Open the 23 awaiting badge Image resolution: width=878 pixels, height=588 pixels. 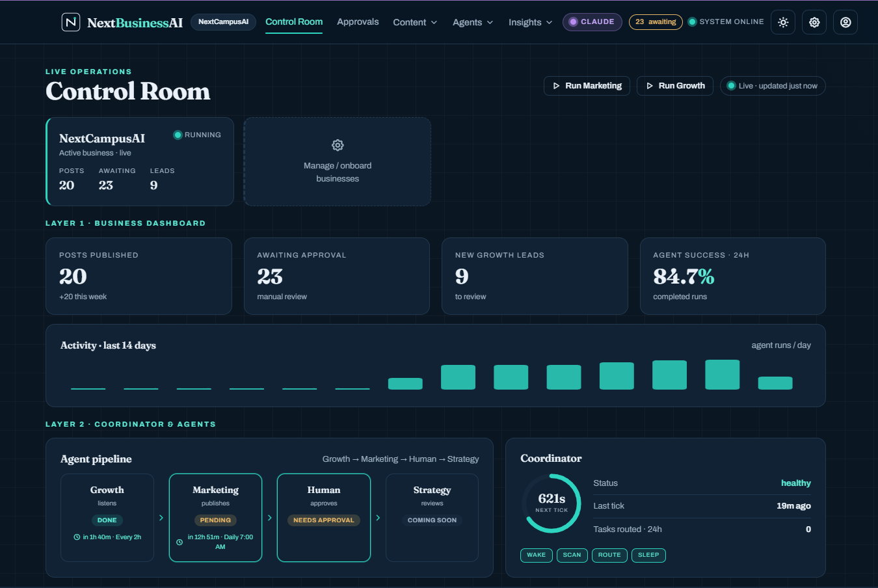click(656, 22)
